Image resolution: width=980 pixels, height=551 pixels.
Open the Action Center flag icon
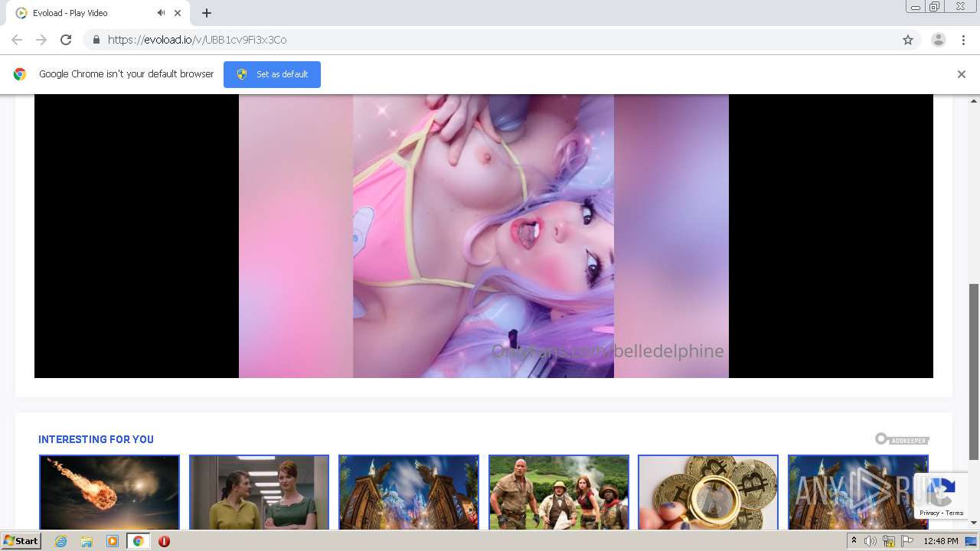(x=907, y=541)
